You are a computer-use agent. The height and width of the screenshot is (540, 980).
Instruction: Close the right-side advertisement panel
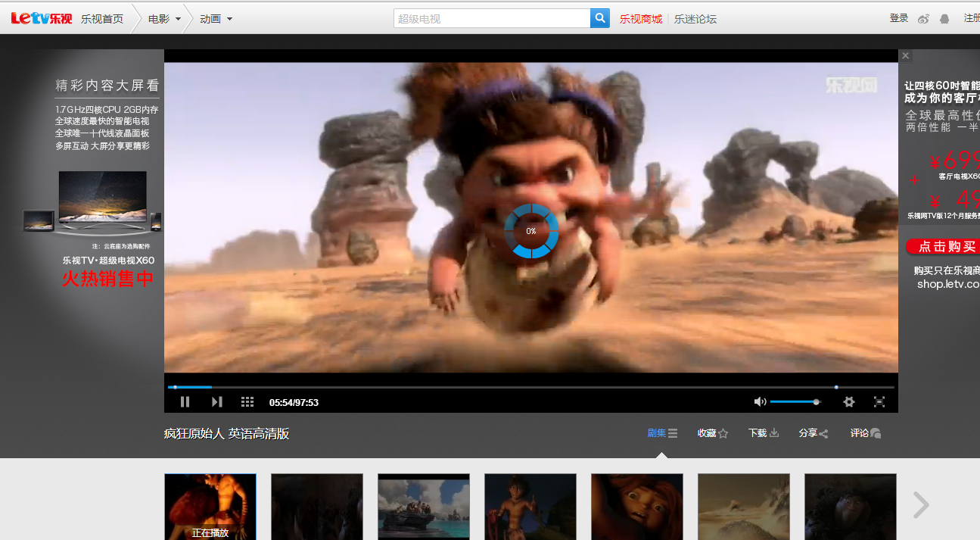(906, 56)
